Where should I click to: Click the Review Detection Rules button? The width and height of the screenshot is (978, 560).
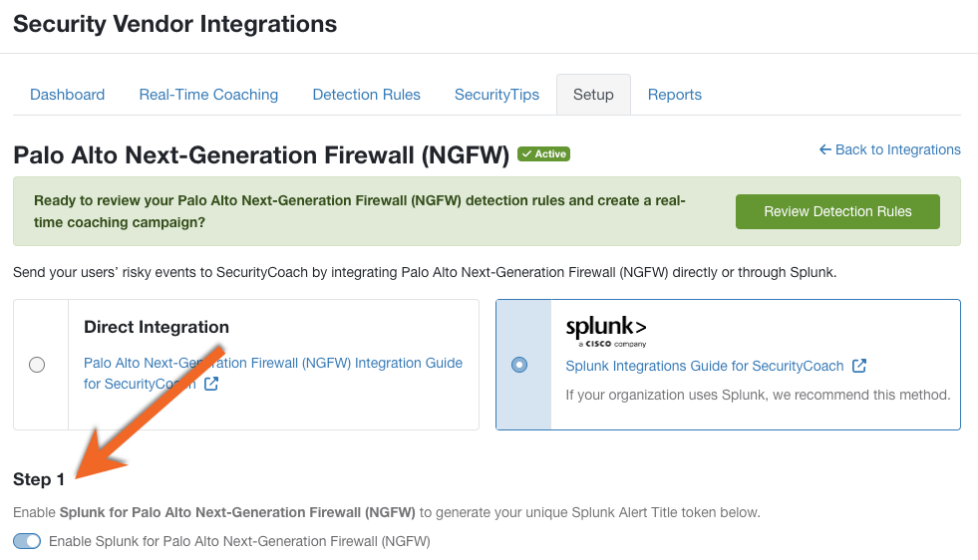(x=837, y=211)
